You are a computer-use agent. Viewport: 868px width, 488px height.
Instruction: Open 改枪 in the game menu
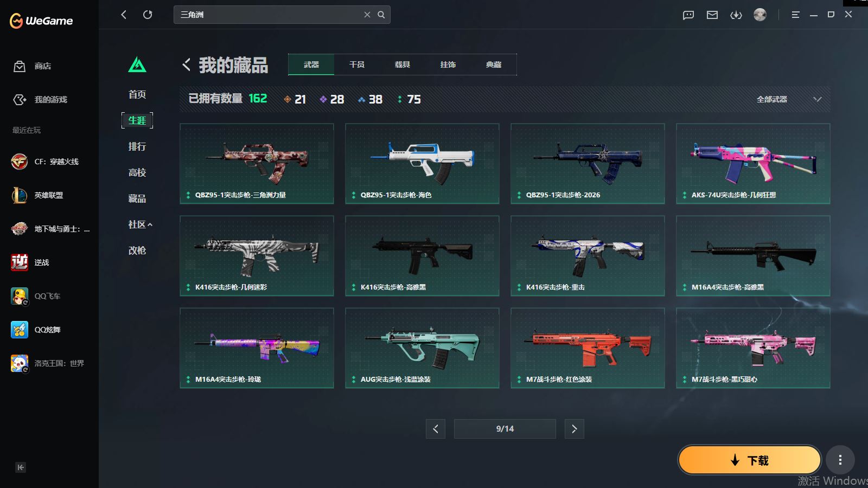tap(137, 251)
